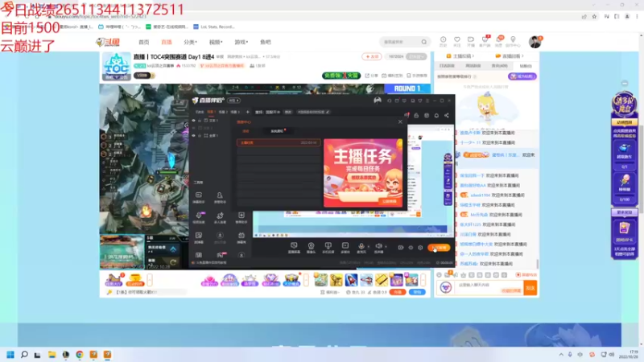
Task: Open 鱼吧 in Douyu navigation
Action: coord(266,42)
